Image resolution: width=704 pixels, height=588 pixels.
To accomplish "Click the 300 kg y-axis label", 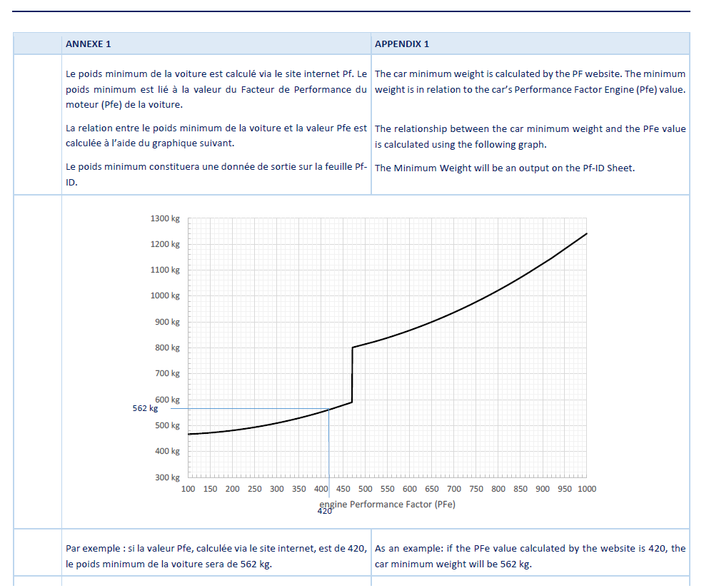I will 167,477.
